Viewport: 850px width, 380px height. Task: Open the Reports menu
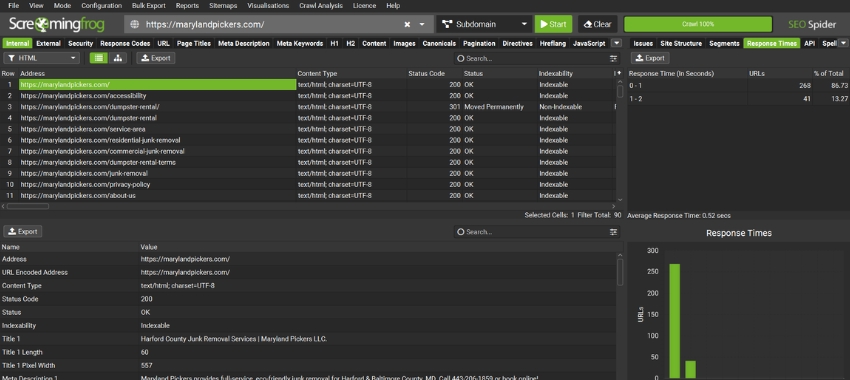point(187,5)
